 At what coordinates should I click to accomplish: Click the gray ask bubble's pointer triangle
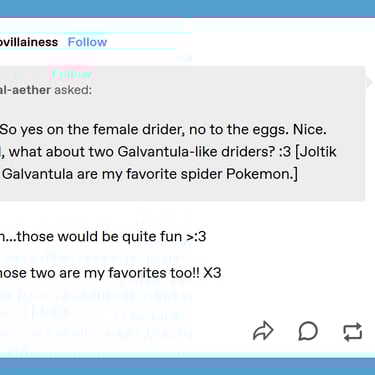point(369,82)
